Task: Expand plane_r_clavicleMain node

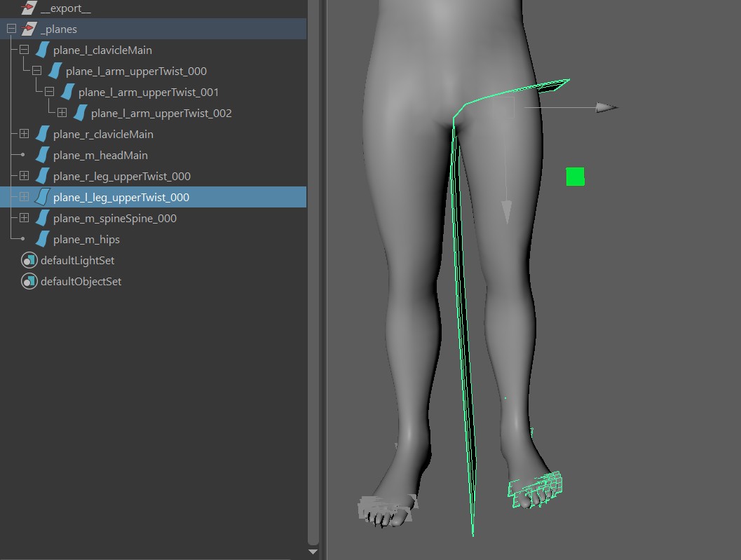Action: point(24,134)
